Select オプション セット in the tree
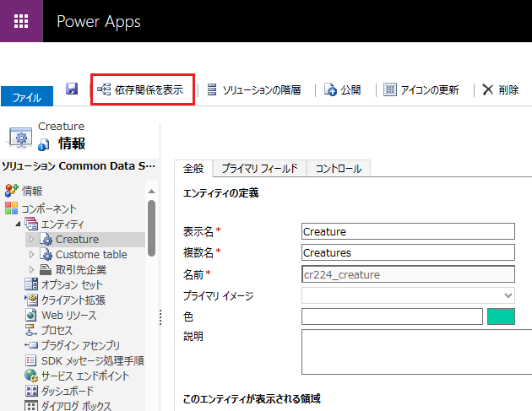 pos(72,284)
